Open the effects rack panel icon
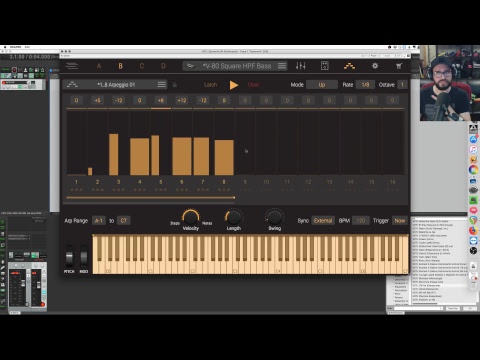Image resolution: width=480 pixels, height=360 pixels. [324, 66]
